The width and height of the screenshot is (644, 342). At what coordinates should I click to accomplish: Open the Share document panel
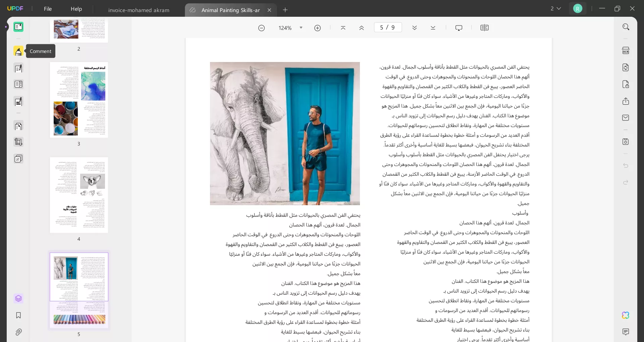click(626, 101)
